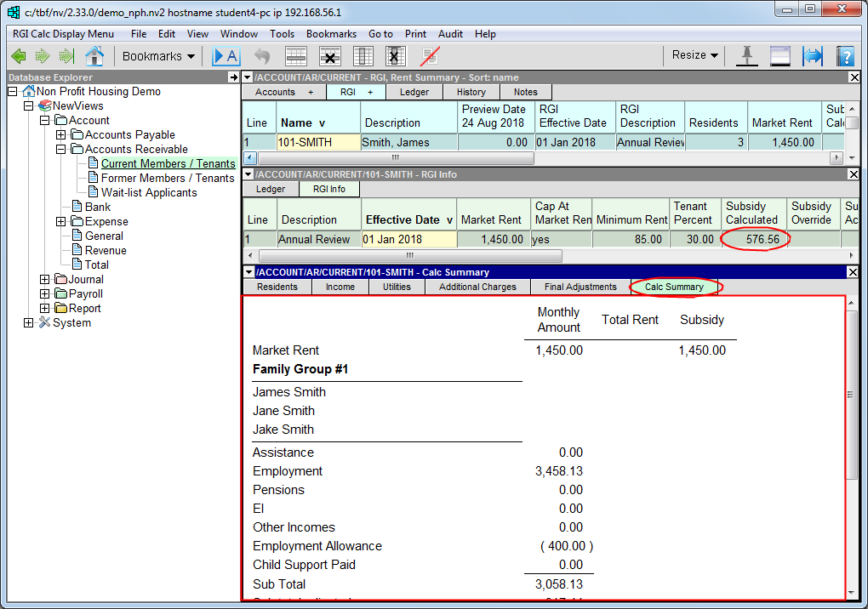
Task: Select Former Members / Tenants tree item
Action: 168,179
